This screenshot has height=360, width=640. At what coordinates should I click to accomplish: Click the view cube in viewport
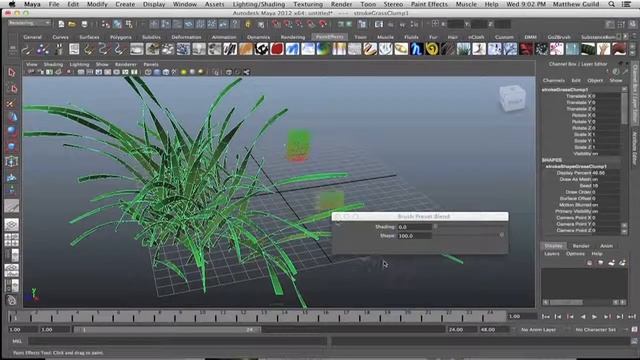point(512,98)
